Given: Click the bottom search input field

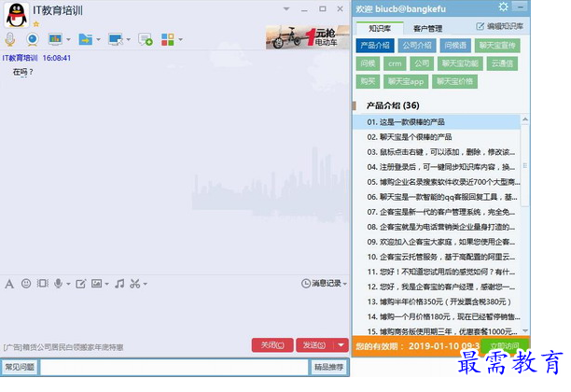Looking at the screenshot, I should [x=174, y=367].
